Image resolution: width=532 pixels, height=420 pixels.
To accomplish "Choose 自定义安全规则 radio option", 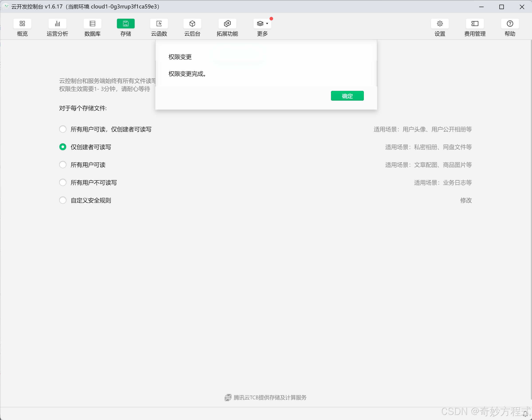I will pyautogui.click(x=63, y=200).
